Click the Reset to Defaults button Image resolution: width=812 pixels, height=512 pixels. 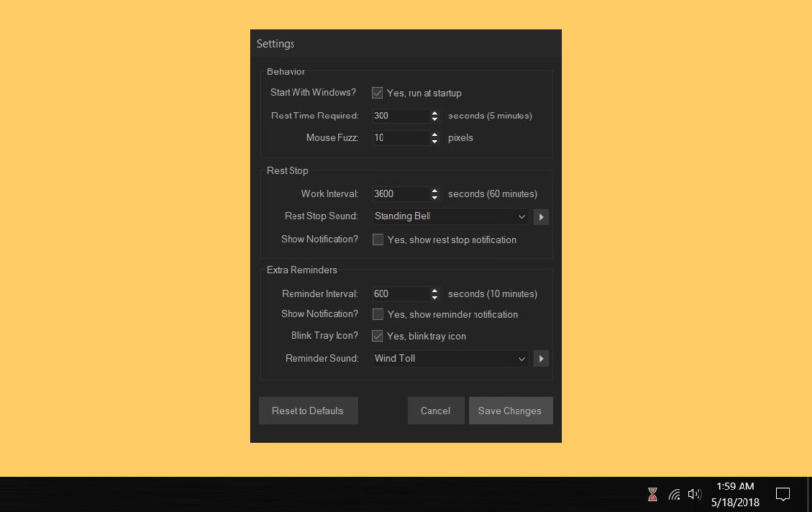(x=308, y=411)
